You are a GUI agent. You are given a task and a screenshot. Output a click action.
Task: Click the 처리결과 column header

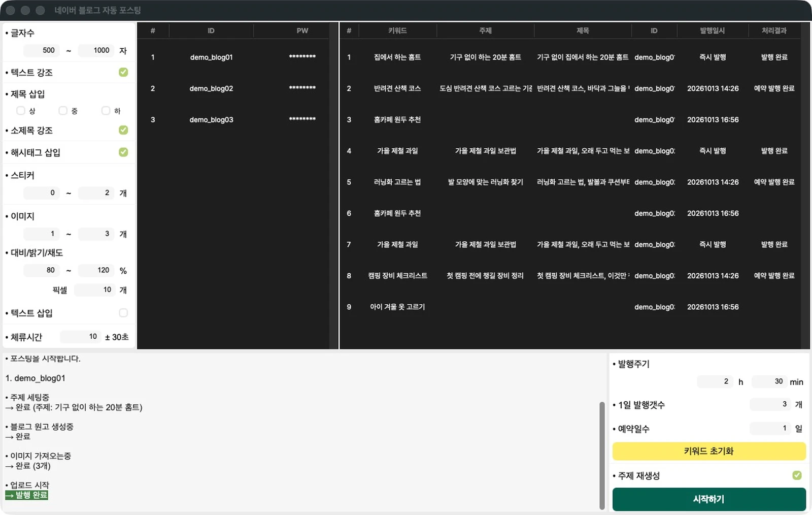point(774,30)
